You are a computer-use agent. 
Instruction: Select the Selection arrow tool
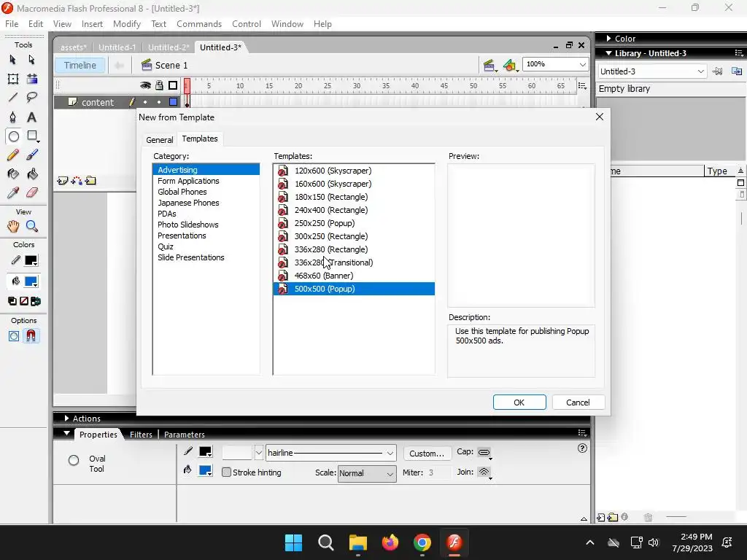[13, 60]
